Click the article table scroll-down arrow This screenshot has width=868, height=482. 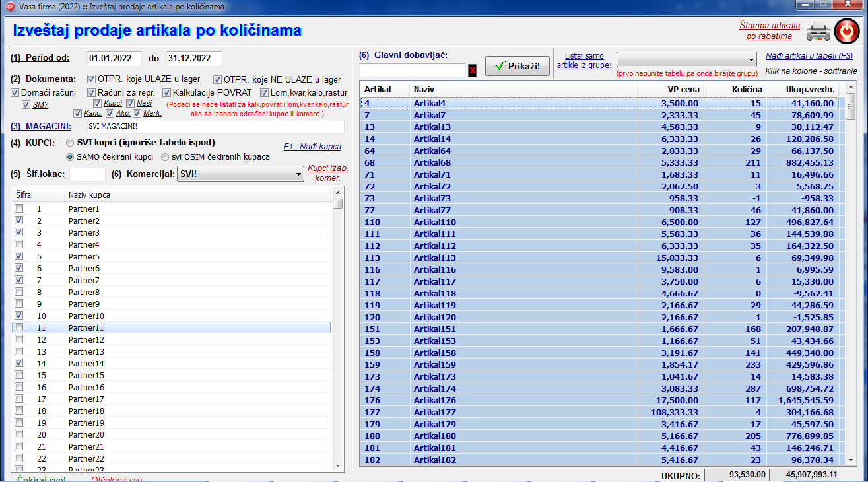tap(851, 460)
